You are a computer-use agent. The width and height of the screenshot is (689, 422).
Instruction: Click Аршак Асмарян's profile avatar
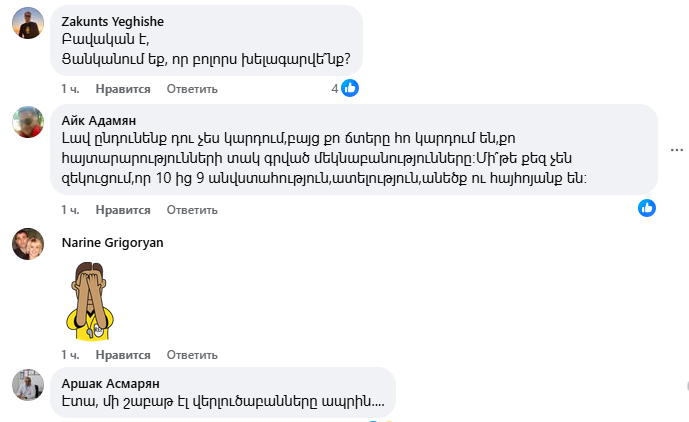(27, 384)
